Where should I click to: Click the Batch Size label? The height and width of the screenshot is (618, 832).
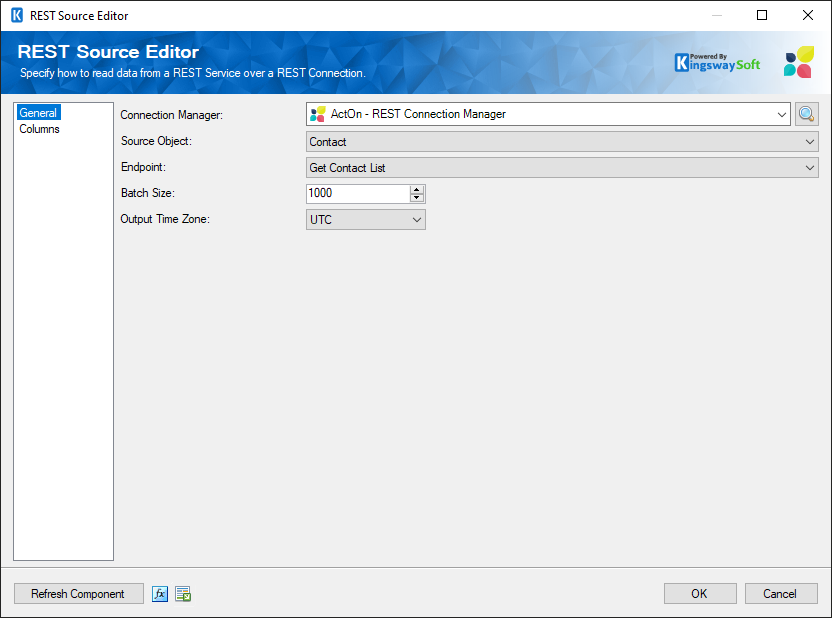click(148, 193)
